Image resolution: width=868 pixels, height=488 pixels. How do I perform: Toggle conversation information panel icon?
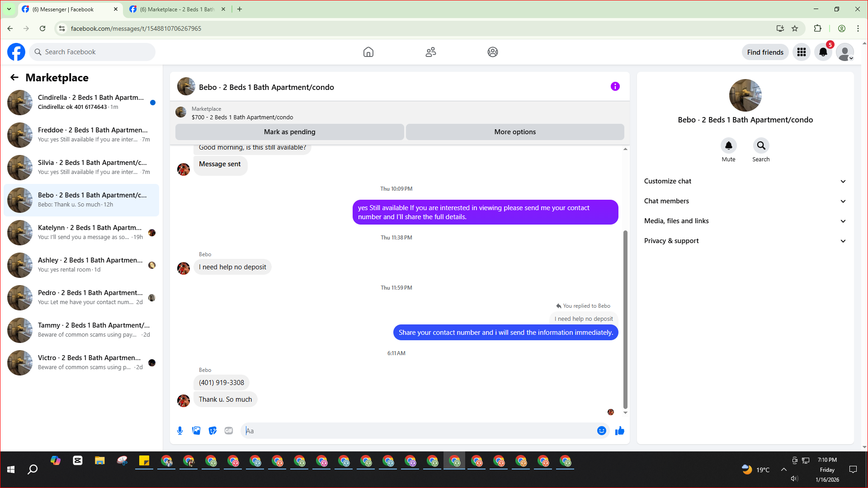615,86
